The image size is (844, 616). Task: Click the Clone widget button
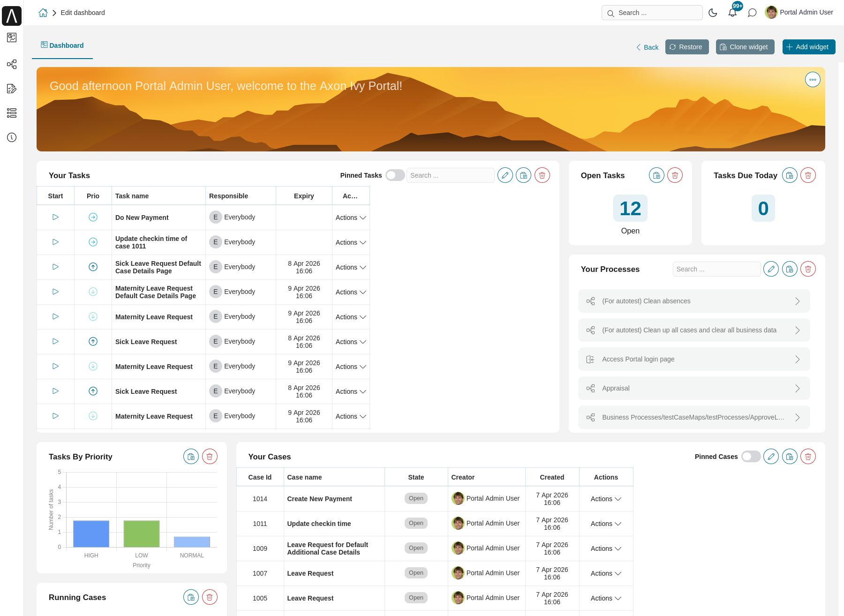[x=745, y=47]
